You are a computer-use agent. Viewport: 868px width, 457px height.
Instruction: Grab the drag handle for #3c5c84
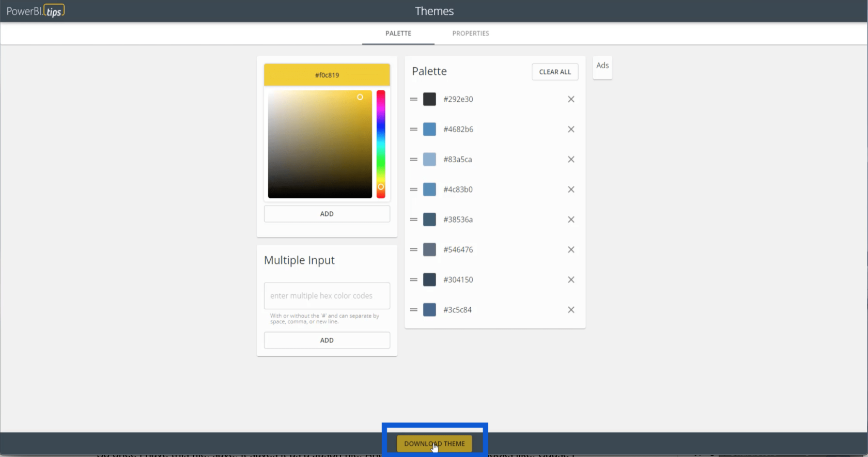click(414, 310)
